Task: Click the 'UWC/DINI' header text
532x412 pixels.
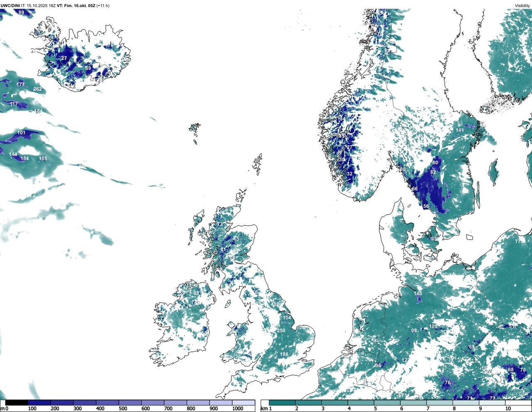Action: point(10,6)
